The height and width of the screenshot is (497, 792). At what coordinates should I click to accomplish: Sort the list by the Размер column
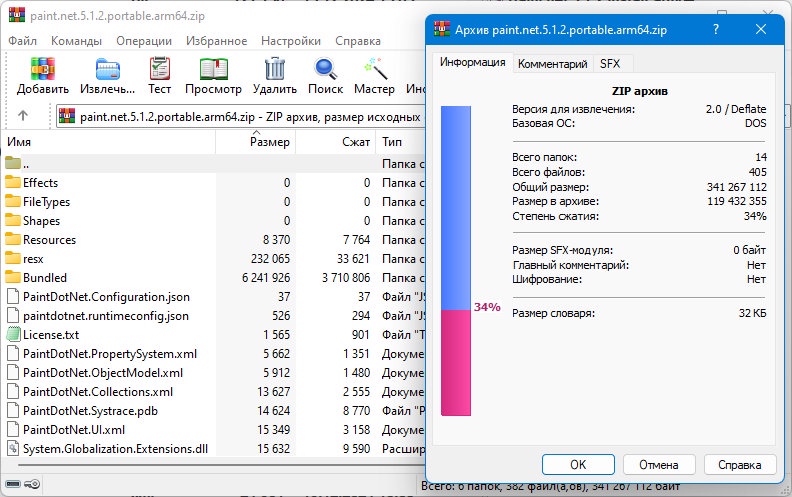(256, 142)
